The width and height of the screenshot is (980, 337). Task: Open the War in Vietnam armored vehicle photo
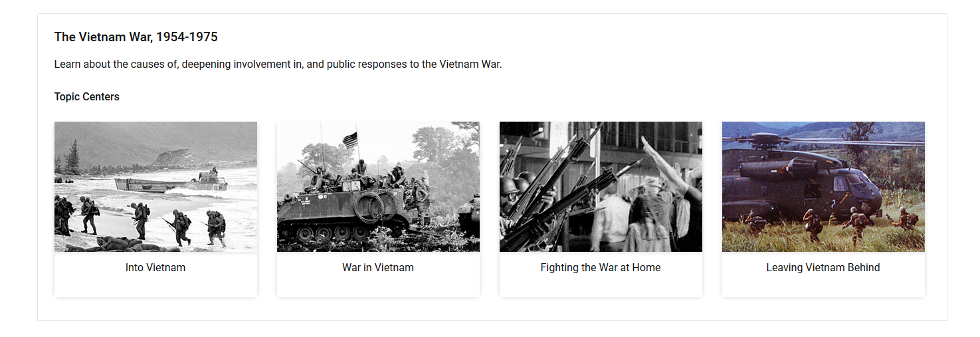click(378, 187)
